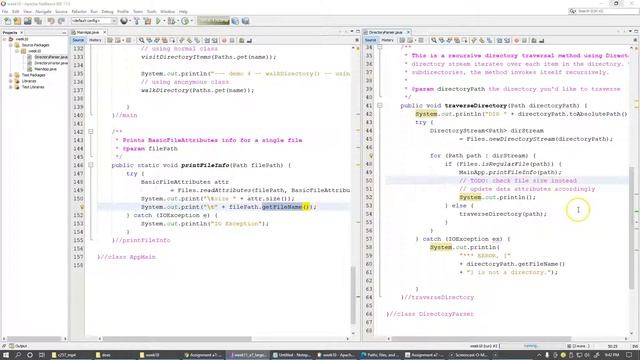
Task: Expand the Test Packages tree node
Action: click(11, 75)
